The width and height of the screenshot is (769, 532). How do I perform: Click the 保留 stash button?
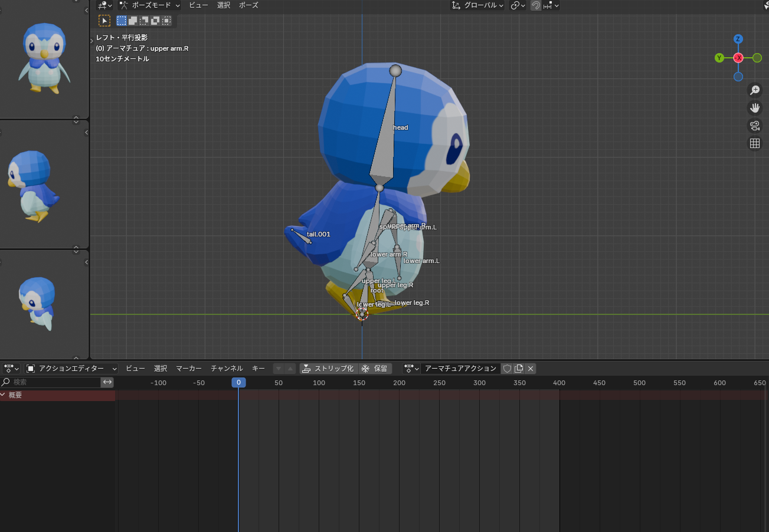point(375,369)
